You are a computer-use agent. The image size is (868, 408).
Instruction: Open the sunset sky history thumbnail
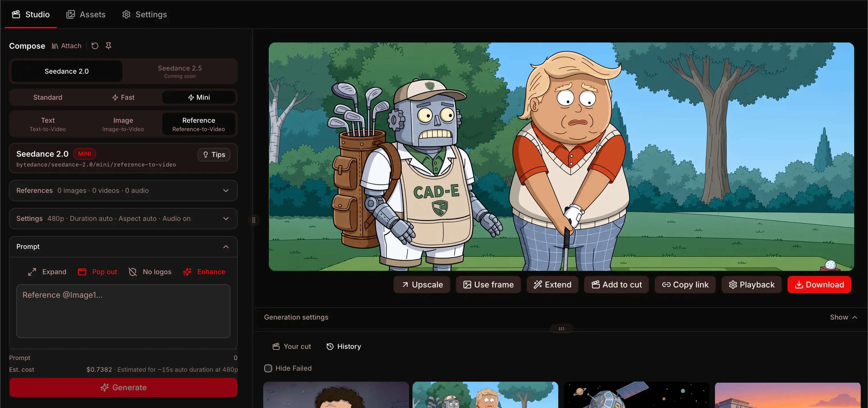(787, 395)
